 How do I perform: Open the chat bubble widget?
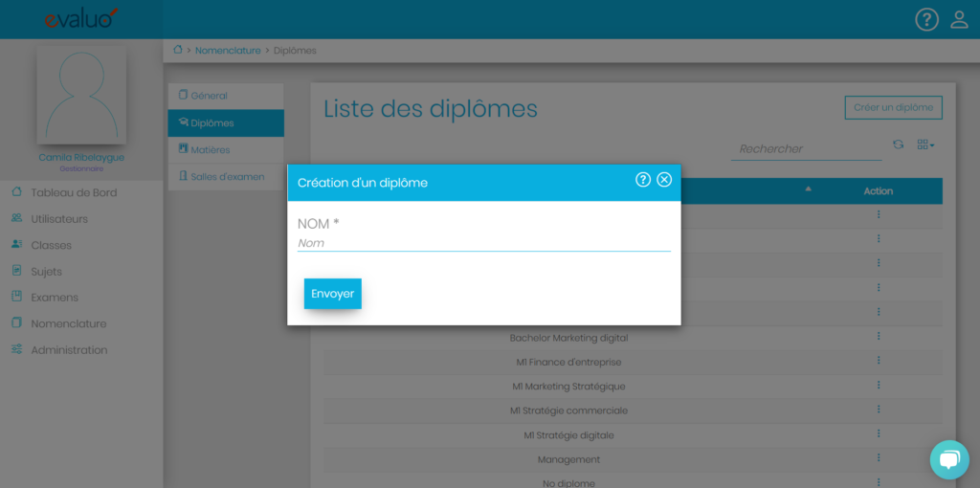948,460
